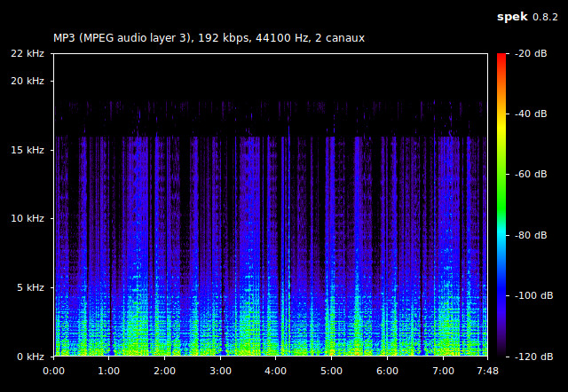The image size is (568, 392).
Task: Click the 2:00 time axis label
Action: 165,371
